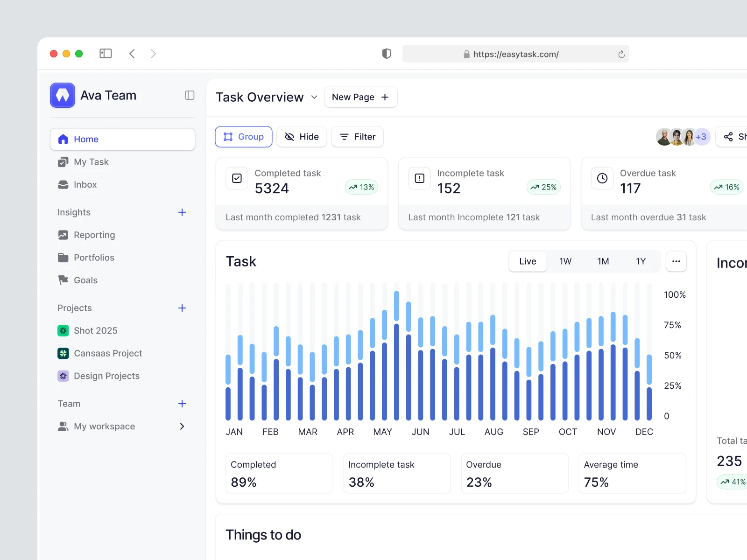747x560 pixels.
Task: Toggle the browser sidebar icon
Action: point(106,54)
